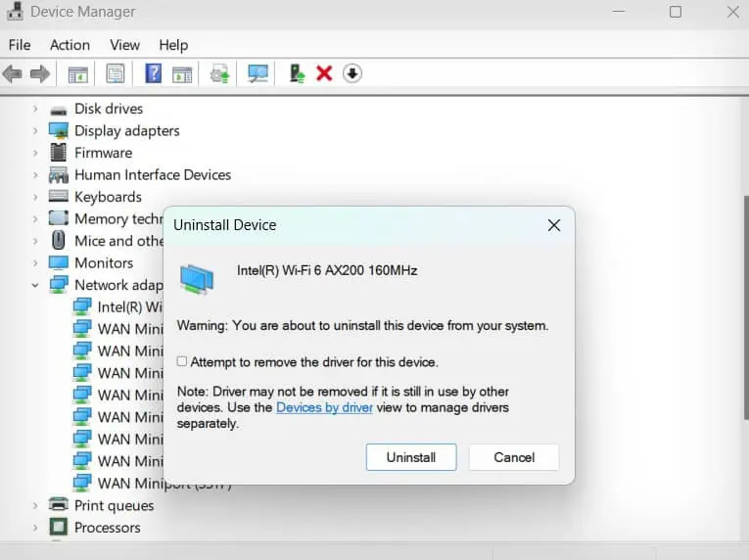Click the Uninstall button in dialog
Screen dimensions: 749x560
[411, 457]
